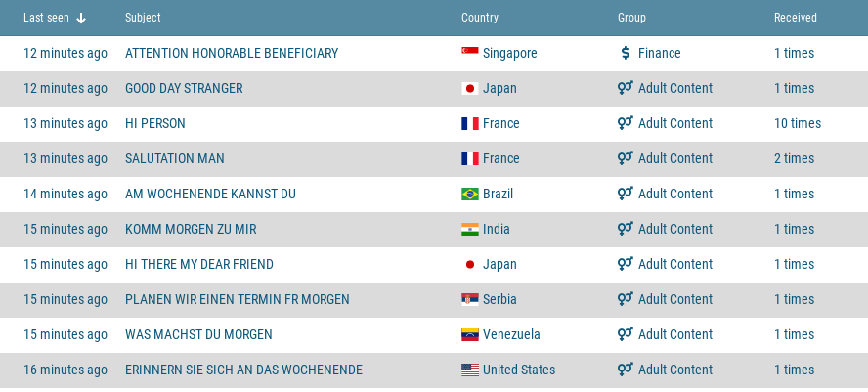868x392 pixels.
Task: Sort table by Subject column header
Action: pos(143,18)
